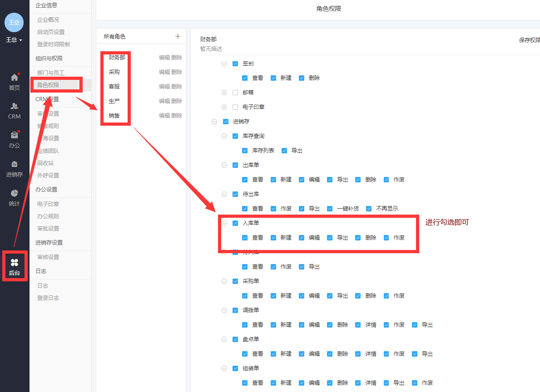Viewport: 540px width, 392px height.
Task: Open the 进销存 inventory icon
Action: [14, 169]
